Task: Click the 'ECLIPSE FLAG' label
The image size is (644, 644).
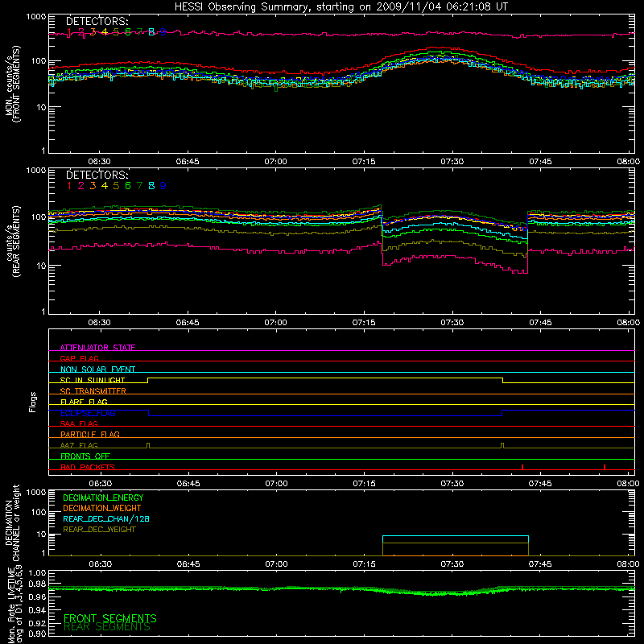Action: click(88, 413)
